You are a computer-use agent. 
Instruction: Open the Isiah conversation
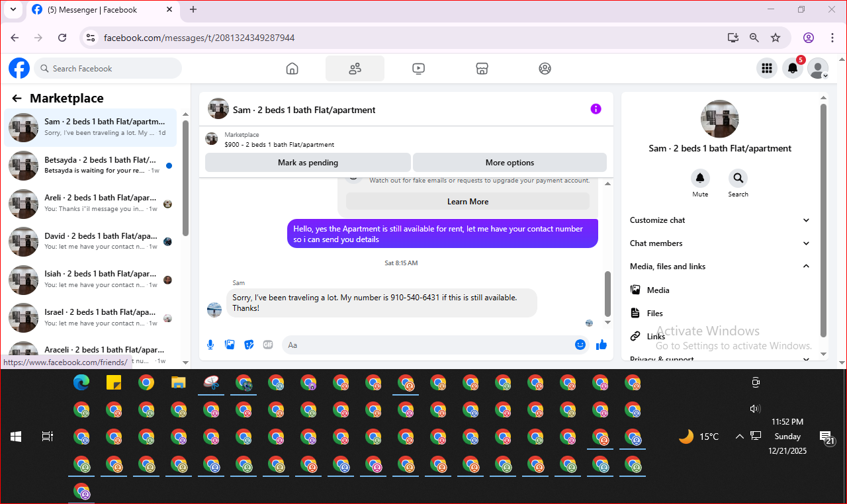(91, 279)
